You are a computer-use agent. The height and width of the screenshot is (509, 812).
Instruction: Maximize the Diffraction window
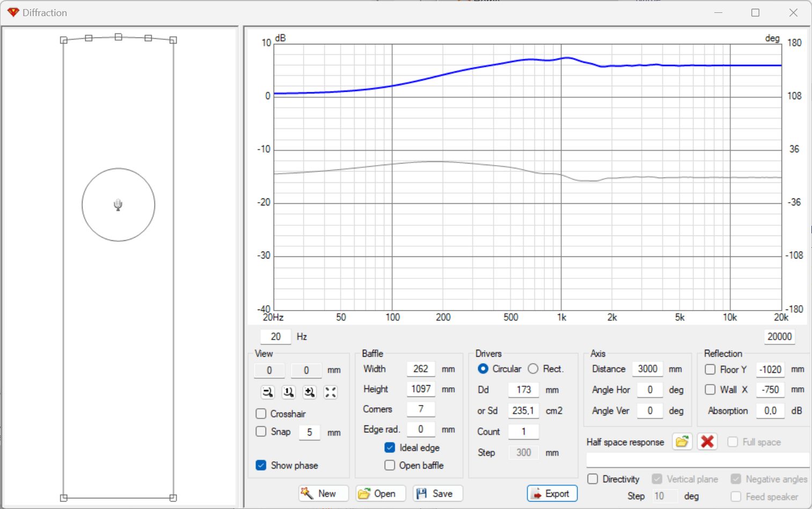[755, 12]
